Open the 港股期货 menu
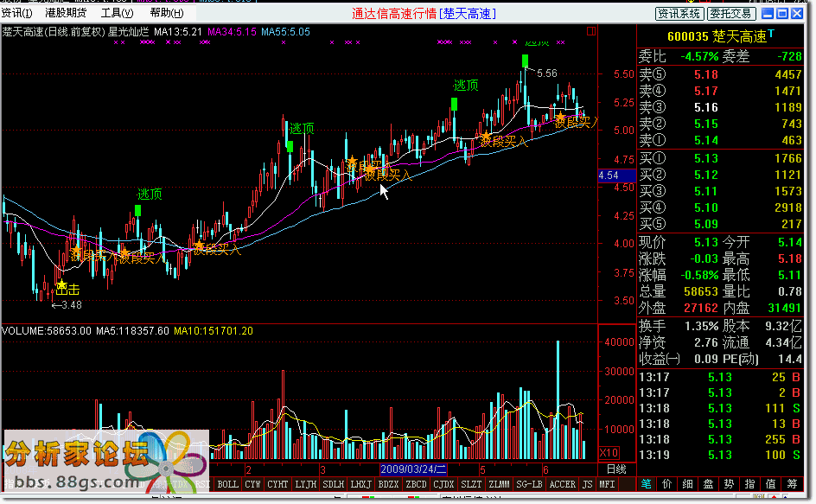 pos(66,13)
